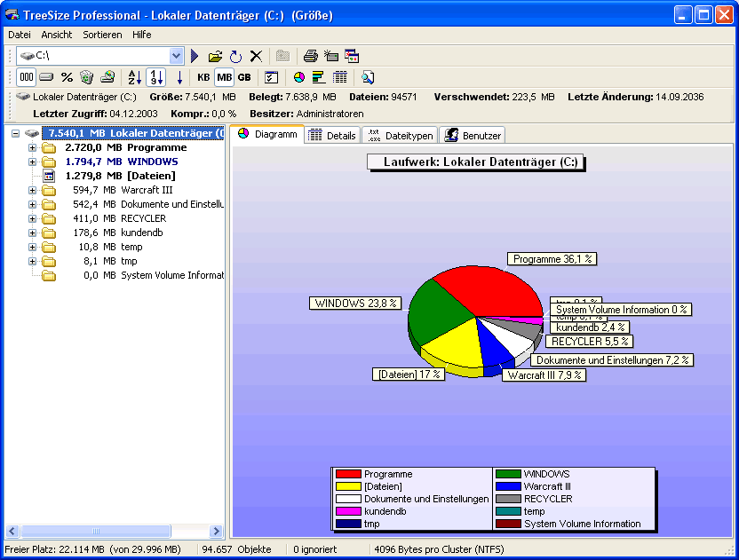Expand the tmp folder
Screen dimensions: 739x560
pos(32,261)
